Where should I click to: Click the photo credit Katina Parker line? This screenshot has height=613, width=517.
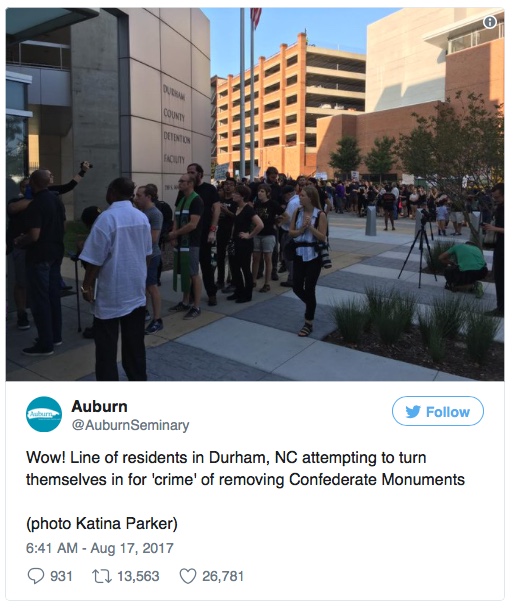point(102,523)
